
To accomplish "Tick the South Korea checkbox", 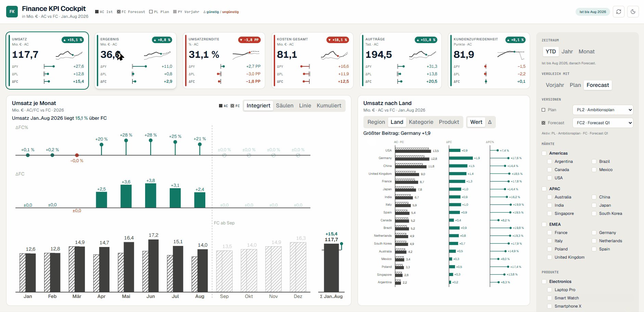I will (594, 213).
